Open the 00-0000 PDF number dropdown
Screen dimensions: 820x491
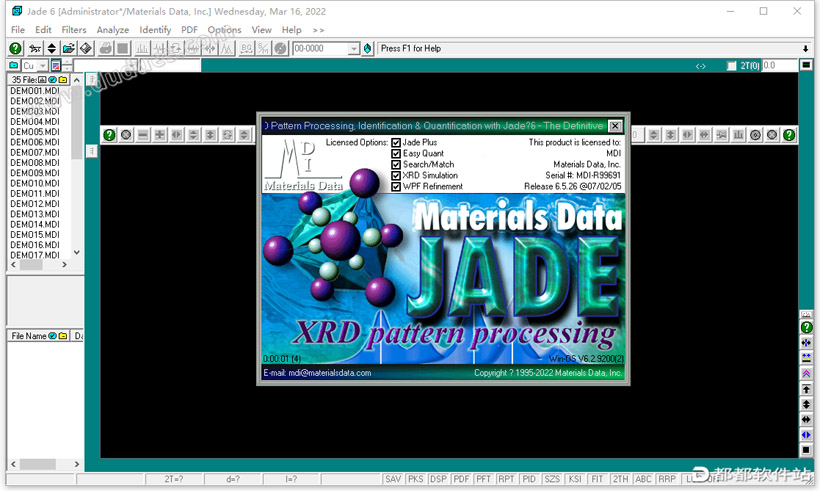click(x=354, y=49)
